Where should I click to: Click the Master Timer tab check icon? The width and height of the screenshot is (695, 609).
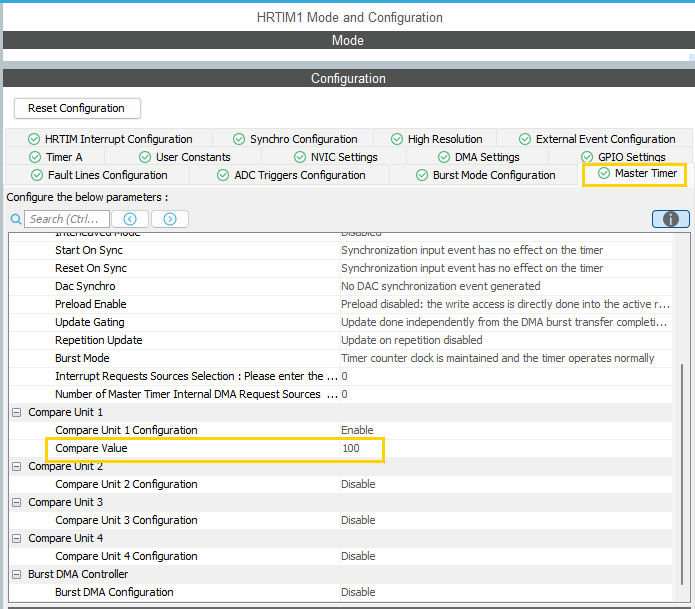point(604,173)
